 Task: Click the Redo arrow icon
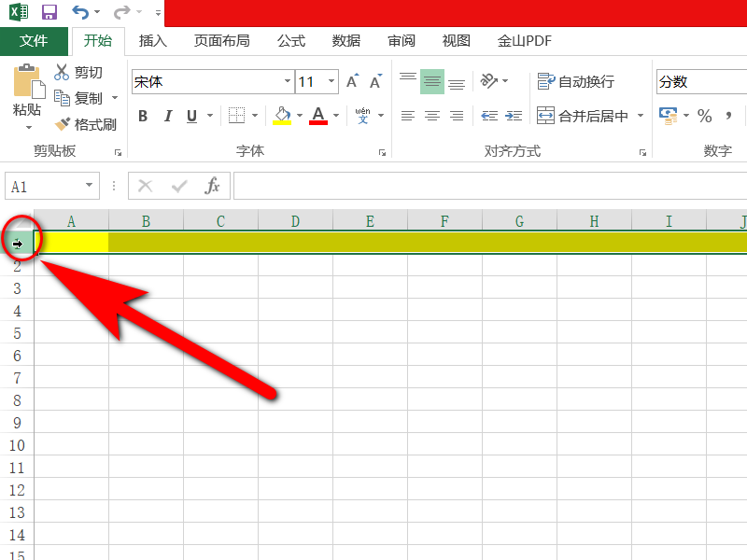coord(122,12)
